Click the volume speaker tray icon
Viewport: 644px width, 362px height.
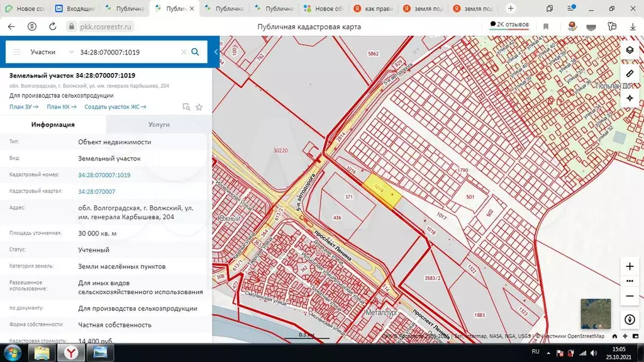click(x=594, y=353)
